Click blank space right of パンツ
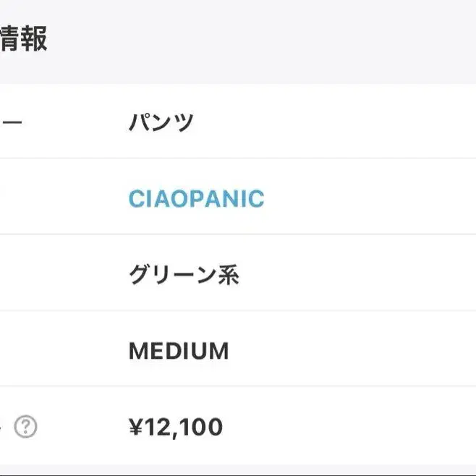Viewport: 476px width, 476px height. [x=334, y=122]
